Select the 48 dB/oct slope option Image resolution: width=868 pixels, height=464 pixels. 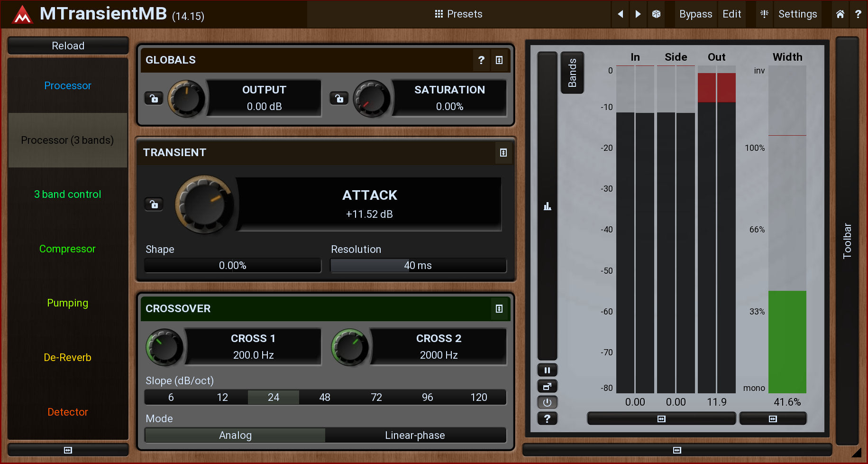point(325,397)
